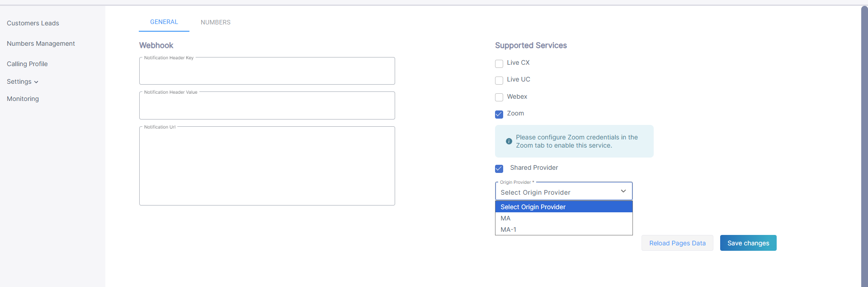This screenshot has height=287, width=868.
Task: Collapse the Origin Provider dropdown arrow
Action: coord(623,191)
